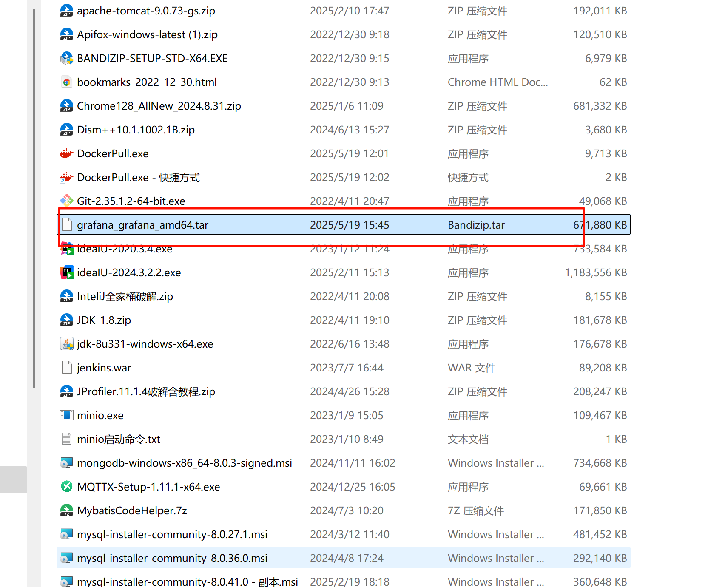Click the date 2024/12/25 16:05
728x587 pixels.
[353, 487]
